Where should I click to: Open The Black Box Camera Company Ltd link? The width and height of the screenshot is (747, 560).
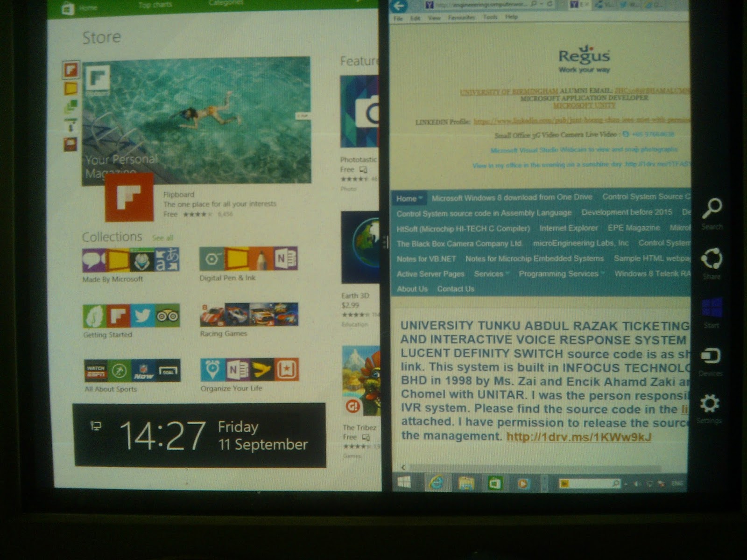tap(459, 244)
